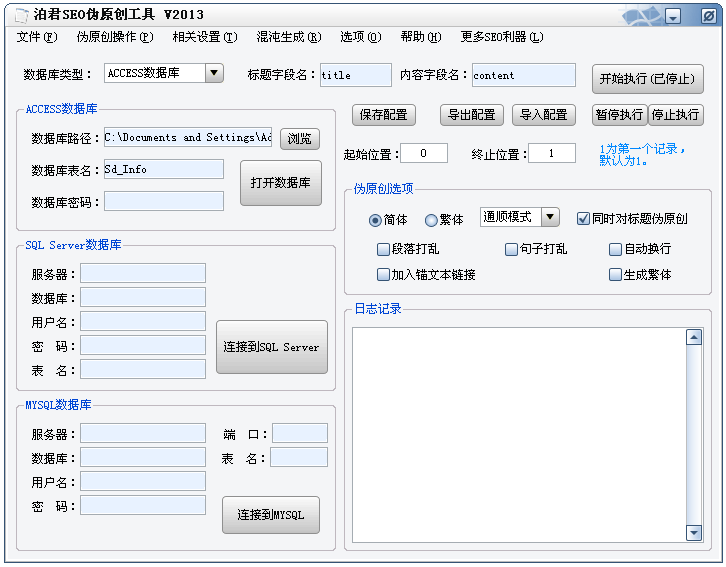Open the 更多SEO利器 menu

coord(502,37)
